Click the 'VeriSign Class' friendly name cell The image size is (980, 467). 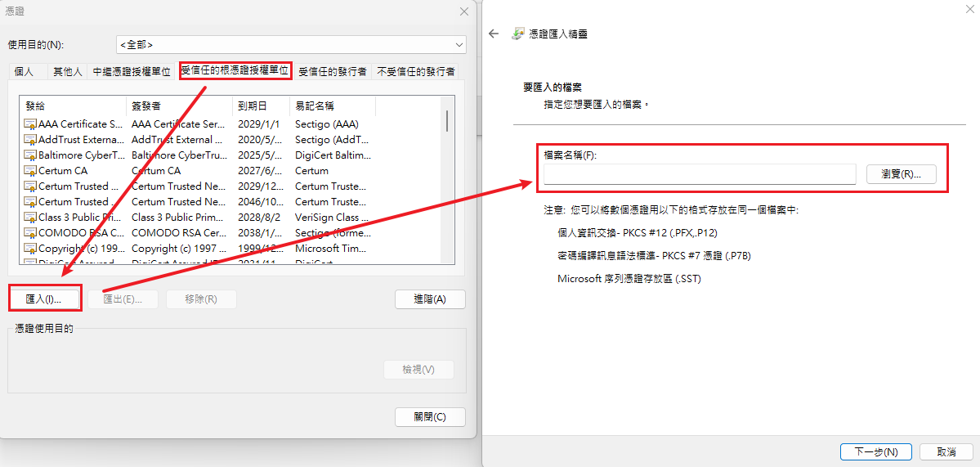point(332,218)
